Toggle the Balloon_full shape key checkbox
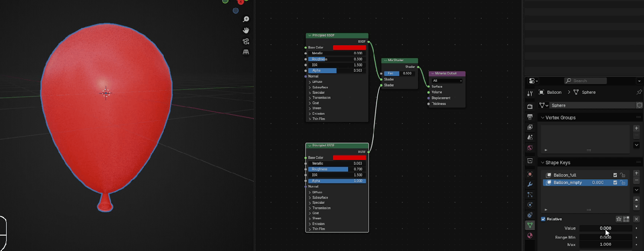The image size is (644, 251). [x=615, y=175]
